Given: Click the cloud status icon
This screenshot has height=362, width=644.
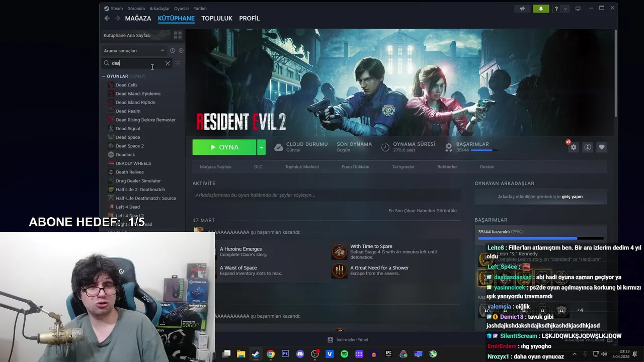Looking at the screenshot, I should (279, 147).
